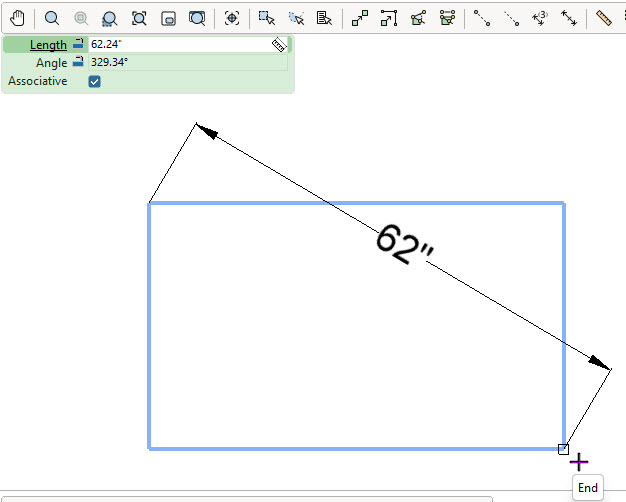This screenshot has height=502, width=626.
Task: Click the list-with-cursor selection icon
Action: [x=324, y=18]
